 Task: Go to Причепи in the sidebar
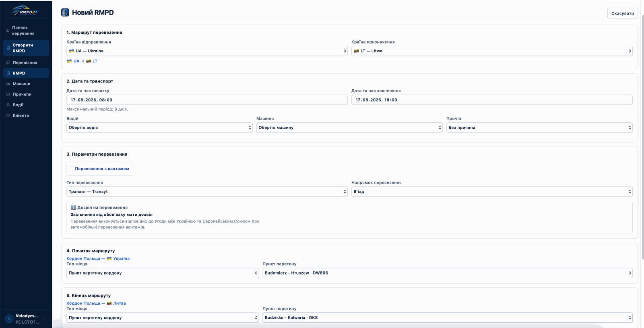[26, 94]
